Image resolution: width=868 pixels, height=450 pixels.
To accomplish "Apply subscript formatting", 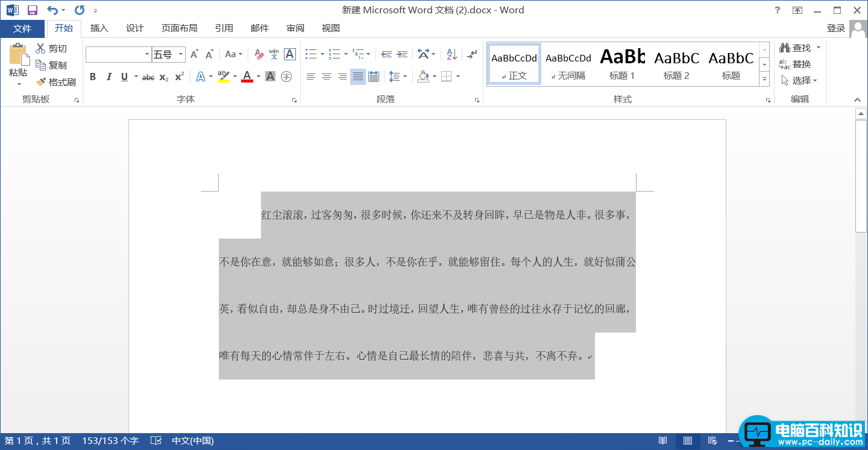I will click(x=164, y=77).
